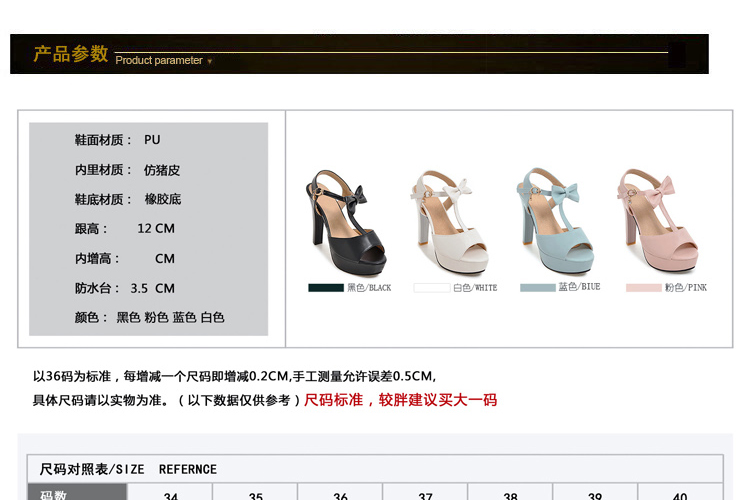Click the red 尺码标准 sizing advice text
Image resolution: width=750 pixels, height=500 pixels.
coord(400,400)
